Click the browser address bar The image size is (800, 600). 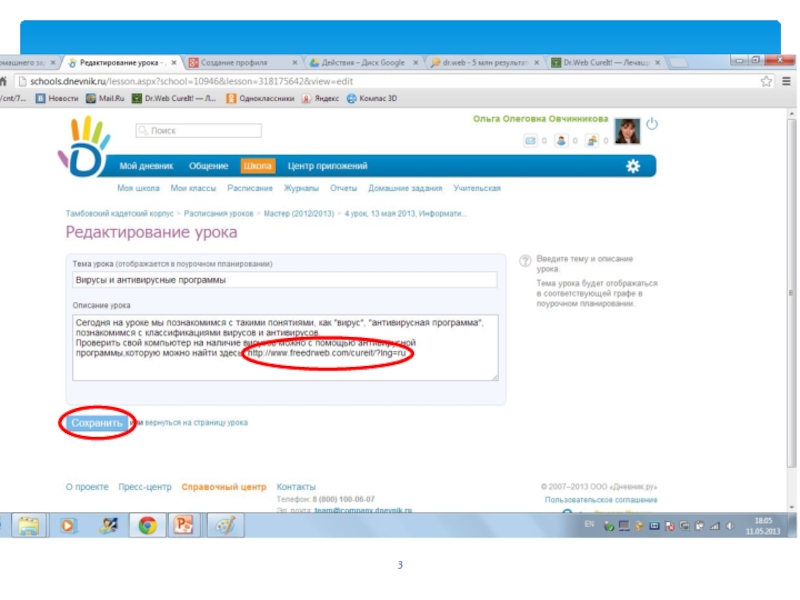tap(386, 82)
